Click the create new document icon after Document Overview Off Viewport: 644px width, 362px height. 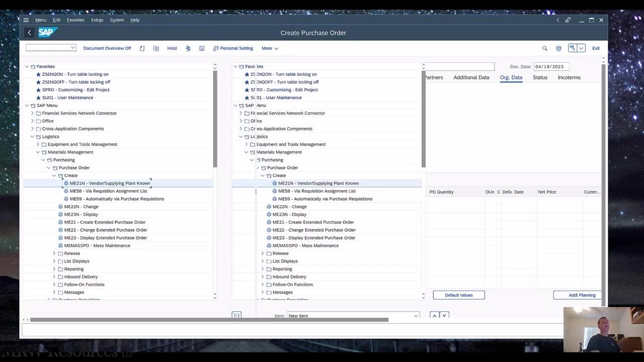(x=142, y=48)
